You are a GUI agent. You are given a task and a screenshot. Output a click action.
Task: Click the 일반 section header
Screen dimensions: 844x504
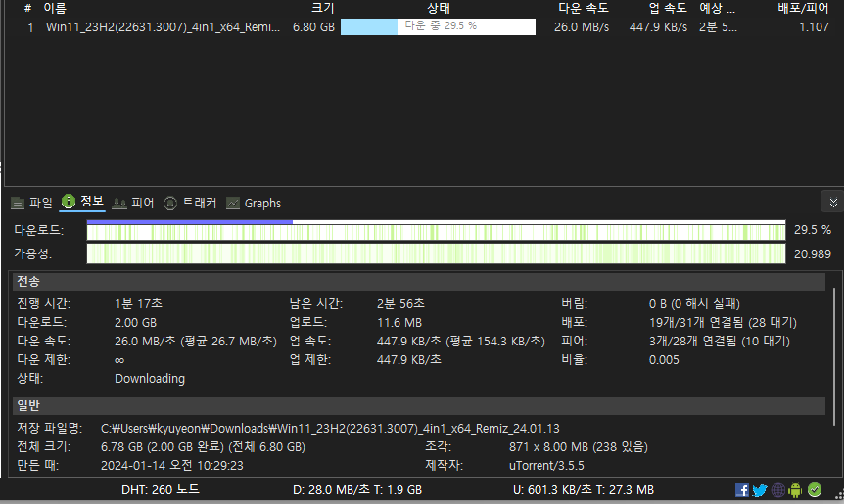click(x=419, y=405)
